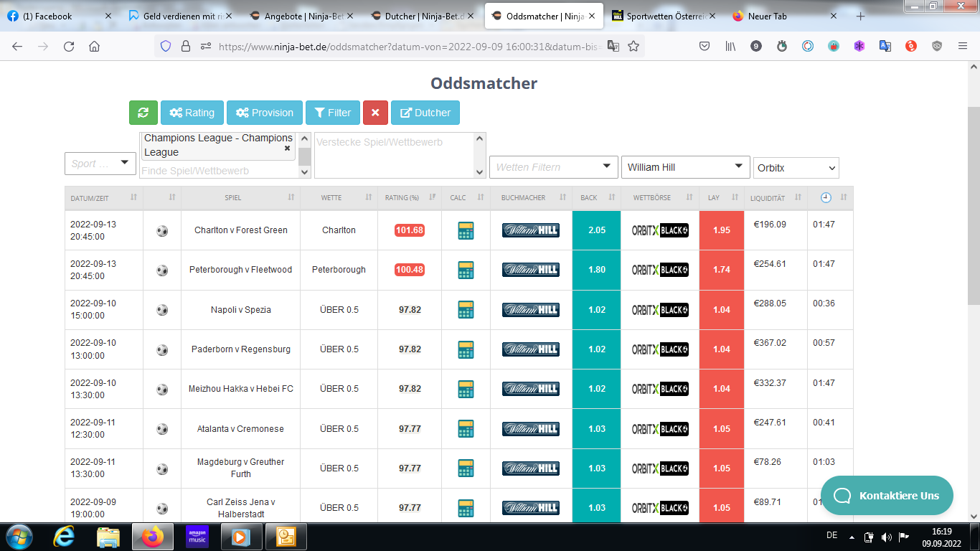Viewport: 980px width, 551px height.
Task: Open the William Hill bookmaker dropdown
Action: 686,167
